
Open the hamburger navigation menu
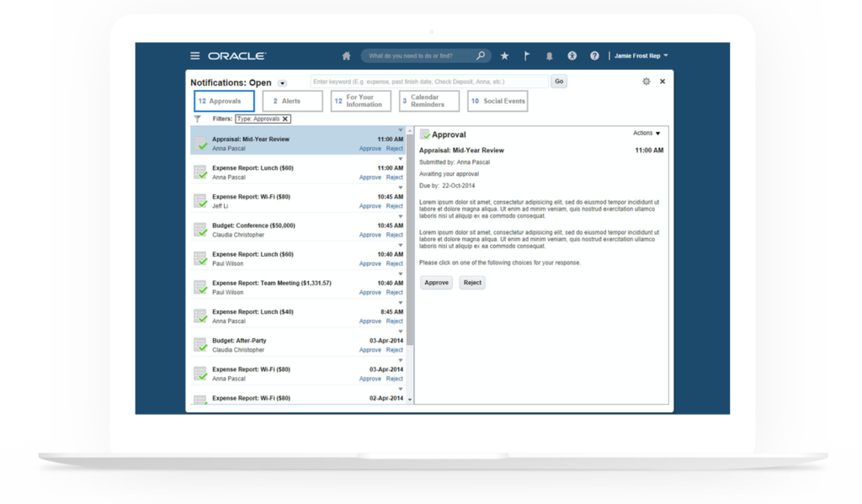tap(195, 56)
